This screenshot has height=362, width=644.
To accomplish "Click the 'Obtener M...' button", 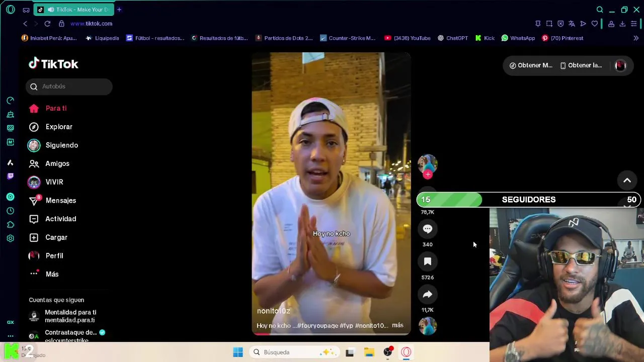I will point(531,65).
